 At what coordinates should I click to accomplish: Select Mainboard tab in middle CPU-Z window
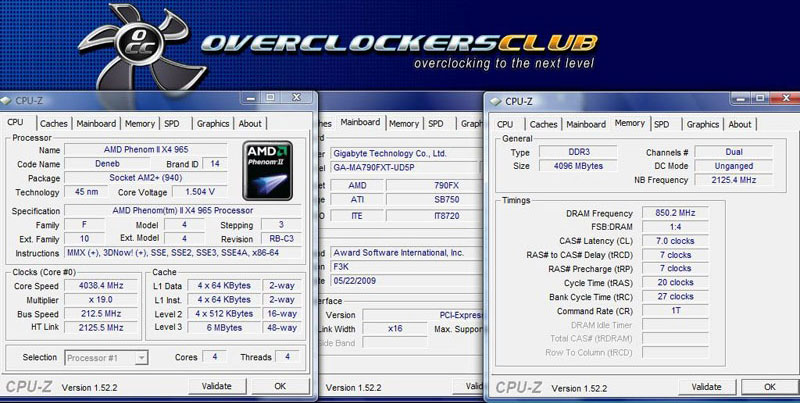[x=360, y=122]
